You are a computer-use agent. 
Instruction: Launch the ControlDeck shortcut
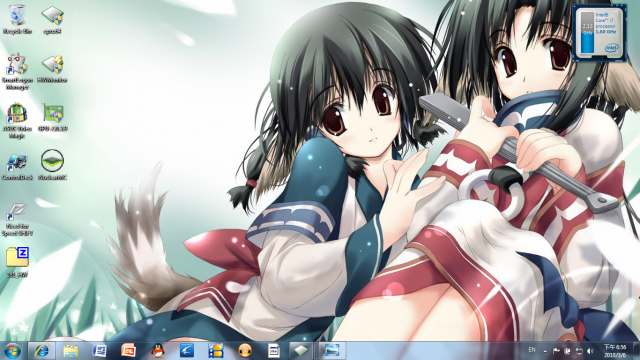coord(17,166)
